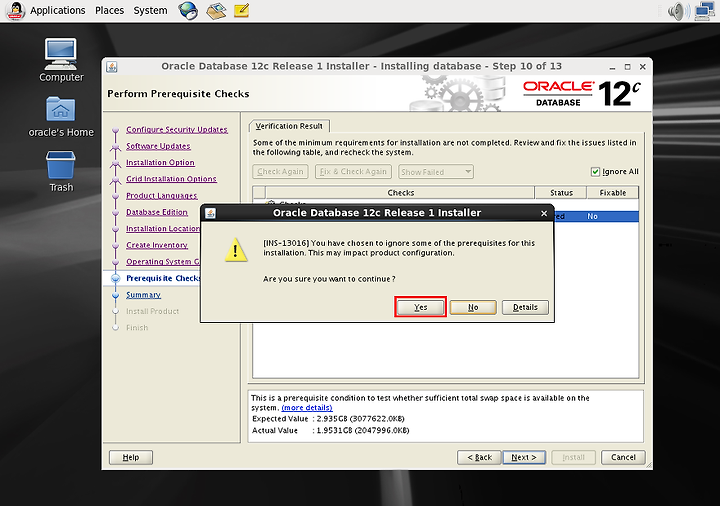Click the Status column header
The height and width of the screenshot is (506, 720).
[x=561, y=193]
